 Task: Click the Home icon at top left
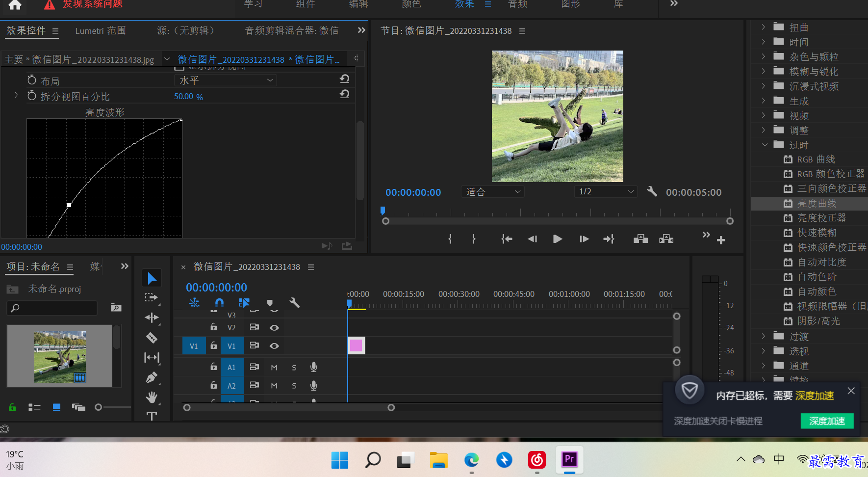[15, 4]
